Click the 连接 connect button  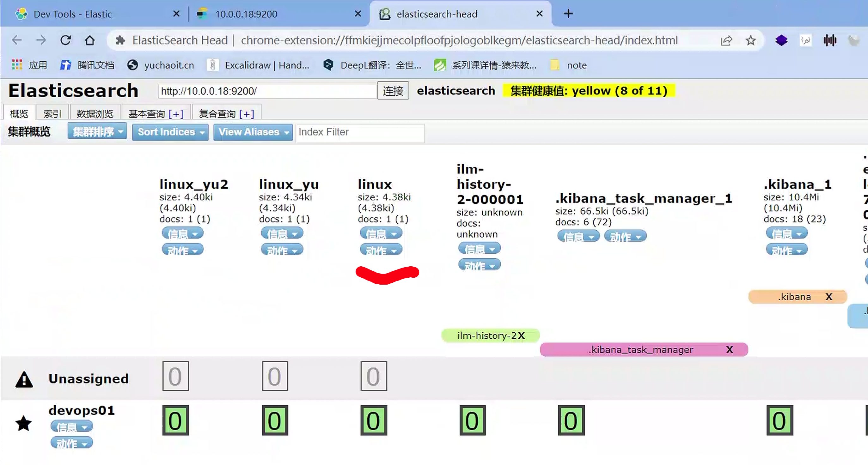pos(393,91)
